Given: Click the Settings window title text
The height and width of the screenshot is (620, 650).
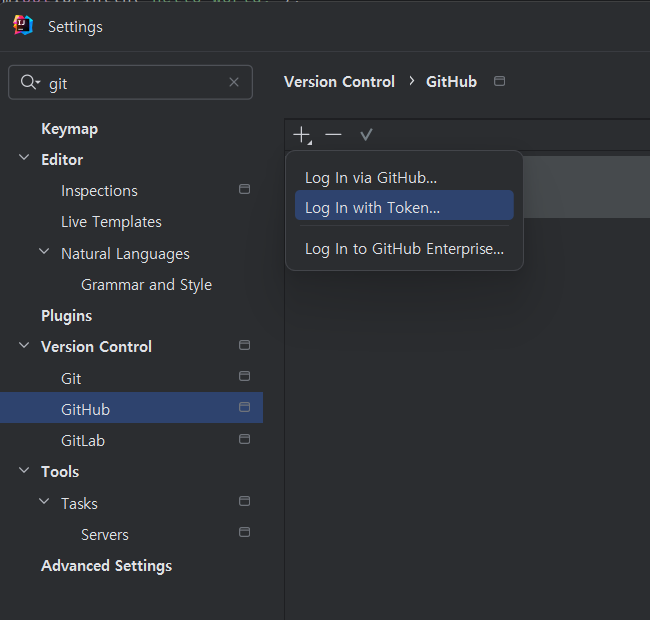Looking at the screenshot, I should 75,27.
